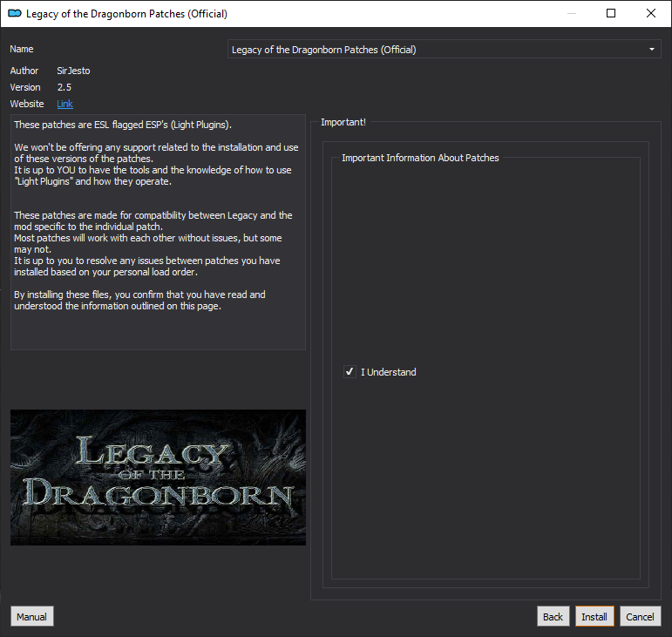
Task: Minimize the installer window
Action: click(571, 13)
